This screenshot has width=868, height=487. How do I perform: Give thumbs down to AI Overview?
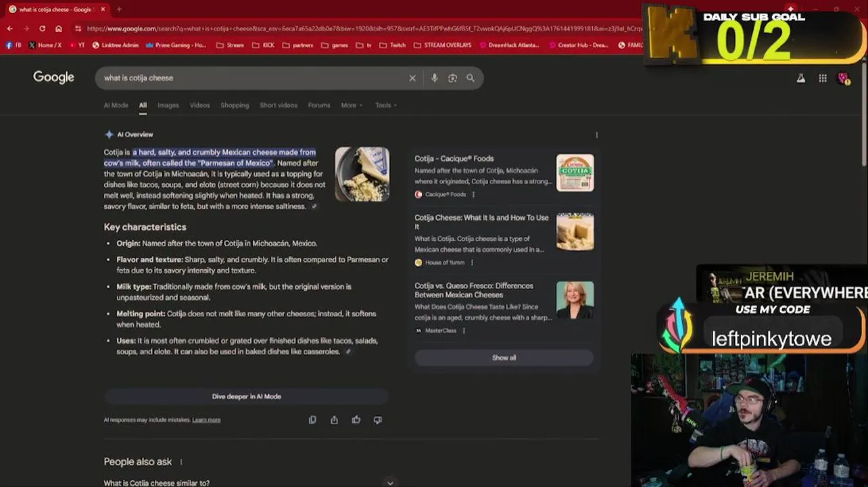click(x=378, y=420)
